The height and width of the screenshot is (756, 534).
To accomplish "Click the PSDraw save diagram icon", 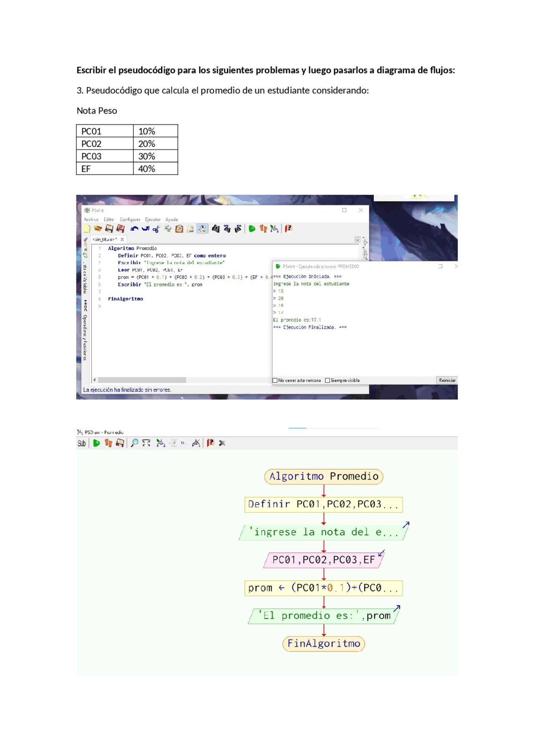I will (120, 443).
